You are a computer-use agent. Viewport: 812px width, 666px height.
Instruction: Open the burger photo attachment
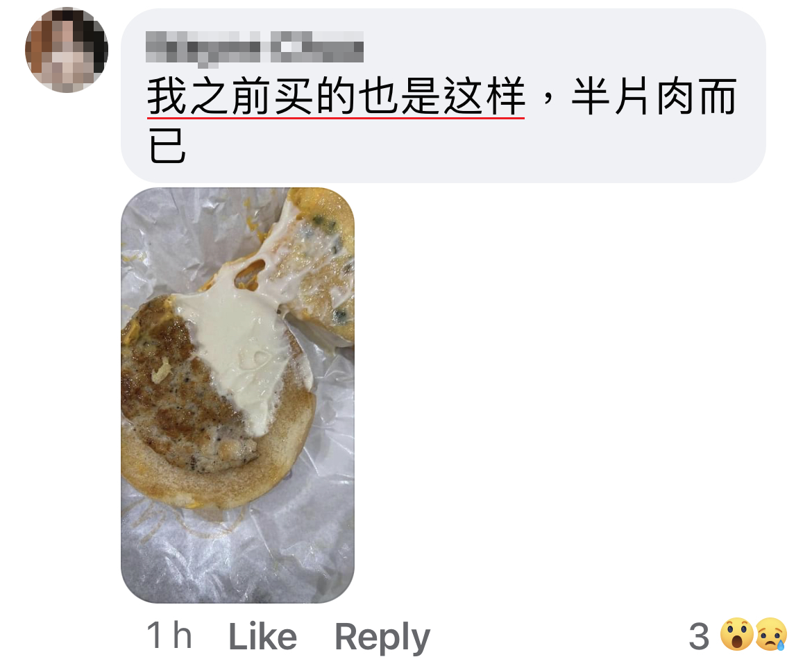pos(237,395)
